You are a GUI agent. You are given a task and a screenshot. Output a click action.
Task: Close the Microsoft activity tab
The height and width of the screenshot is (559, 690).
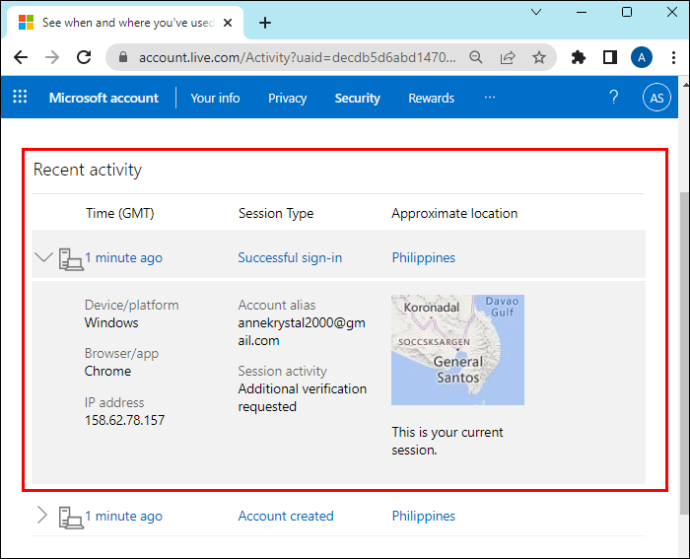coord(228,22)
